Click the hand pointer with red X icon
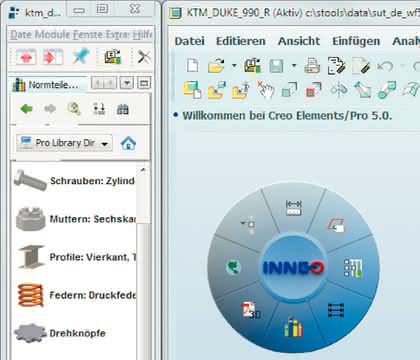This screenshot has width=420, height=360. pyautogui.click(x=265, y=90)
